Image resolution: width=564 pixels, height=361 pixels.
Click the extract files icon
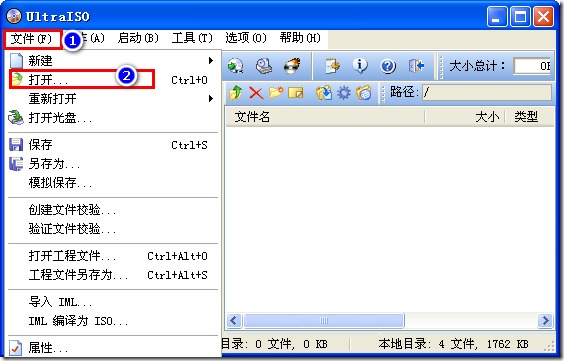[x=324, y=93]
